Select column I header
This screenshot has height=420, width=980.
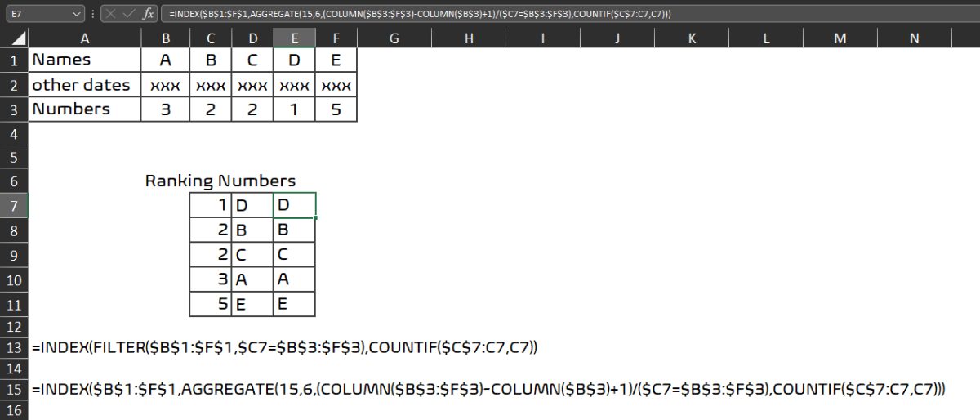543,38
